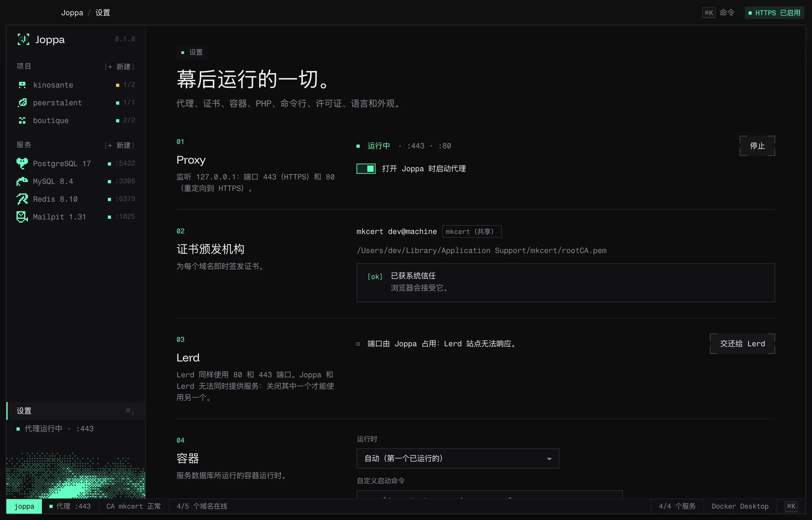Open the kinosante project icon
The image size is (812, 520).
click(x=22, y=85)
